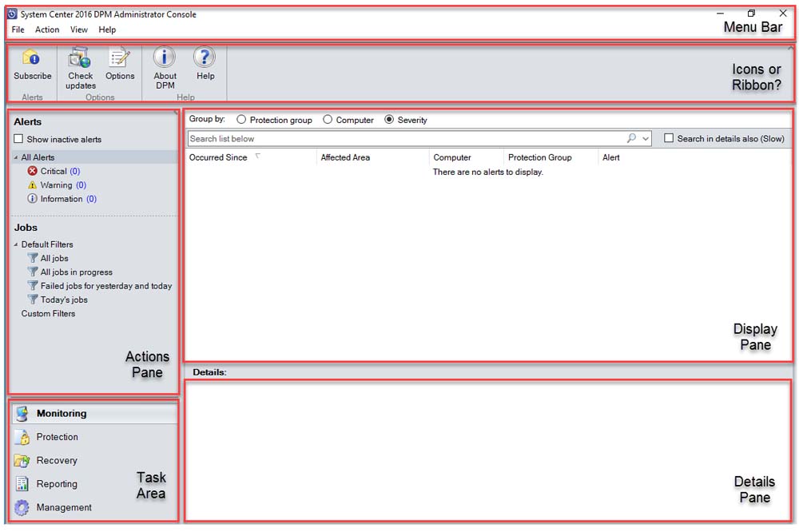
Task: Click the Management gear icon
Action: pos(22,507)
